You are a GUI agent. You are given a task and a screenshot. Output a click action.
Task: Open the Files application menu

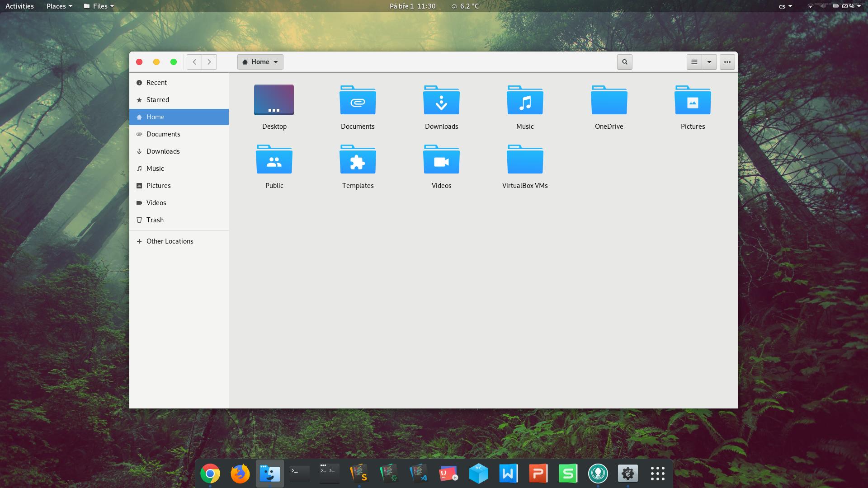(x=99, y=6)
